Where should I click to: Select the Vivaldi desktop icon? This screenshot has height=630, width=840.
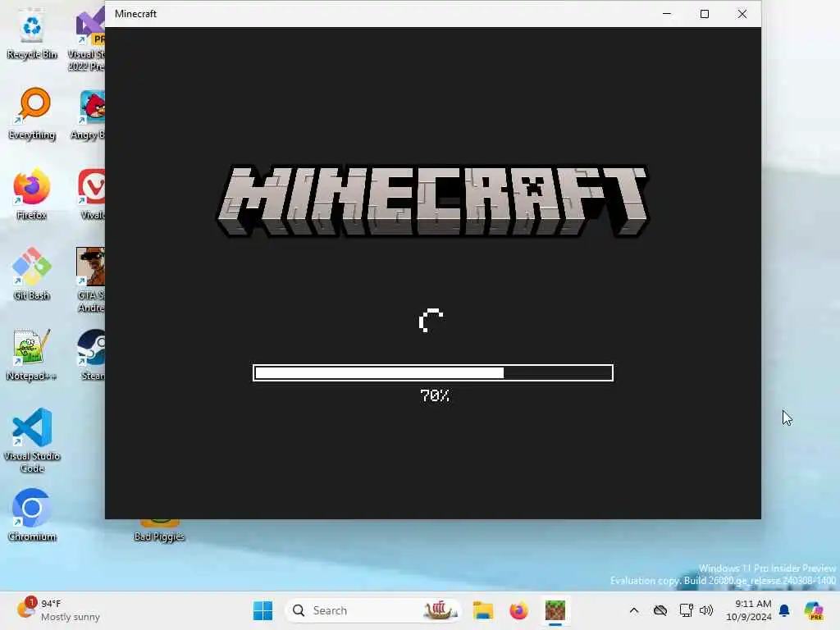(92, 194)
